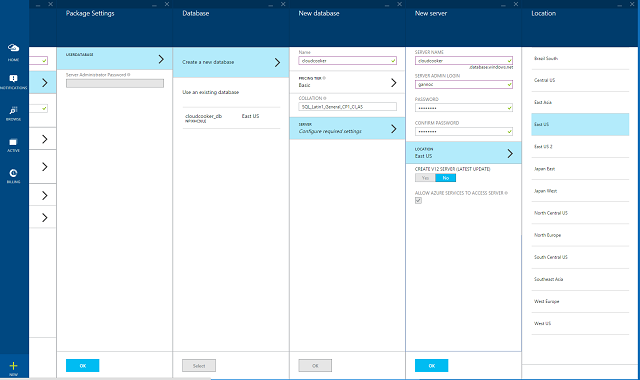Screen dimensions: 640x380
Task: Click the database Name input field
Action: click(x=347, y=60)
